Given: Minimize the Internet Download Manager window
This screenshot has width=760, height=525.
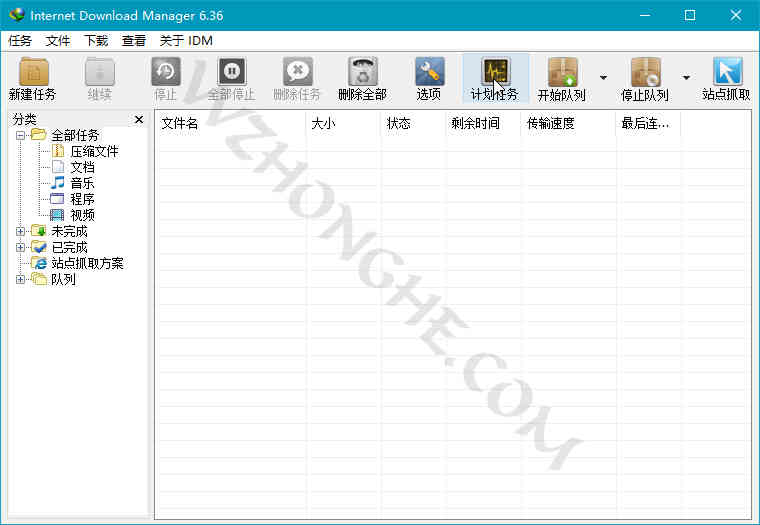Looking at the screenshot, I should tap(645, 16).
